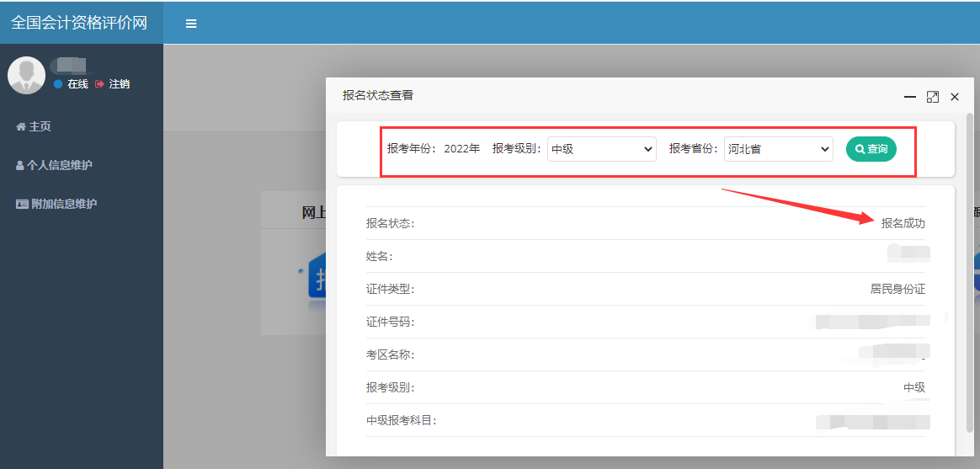Close the 报名状态查看 dialog

coord(955,97)
